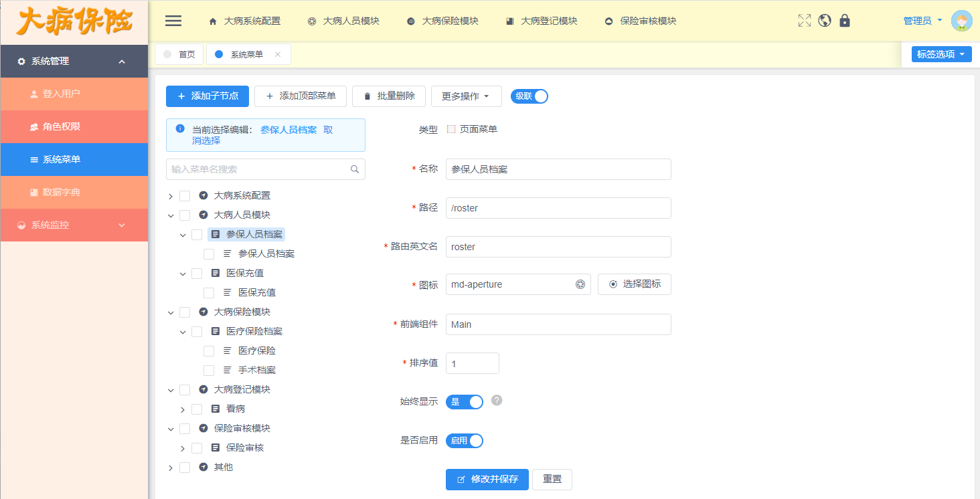Check the 页面菜单 checkbox

(x=451, y=128)
